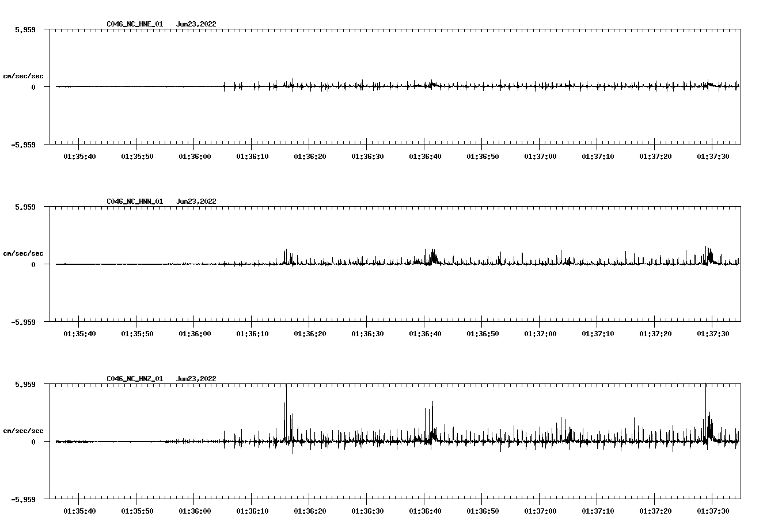This screenshot has width=782, height=532.
Task: Click the 0 axis label on HNN plot
Action: (33, 265)
